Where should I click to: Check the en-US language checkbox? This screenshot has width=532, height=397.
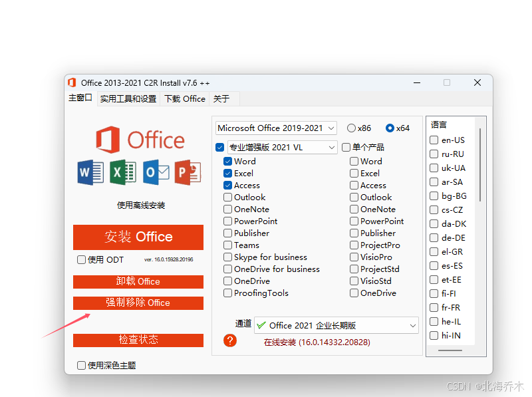click(434, 140)
